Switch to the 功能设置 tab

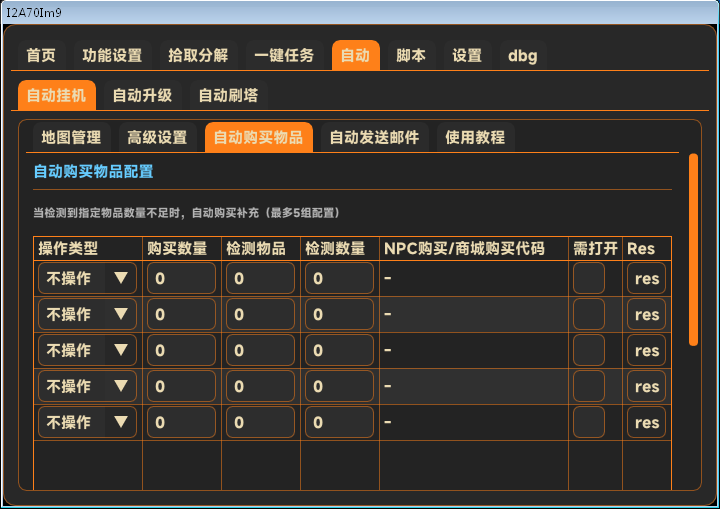pyautogui.click(x=112, y=56)
